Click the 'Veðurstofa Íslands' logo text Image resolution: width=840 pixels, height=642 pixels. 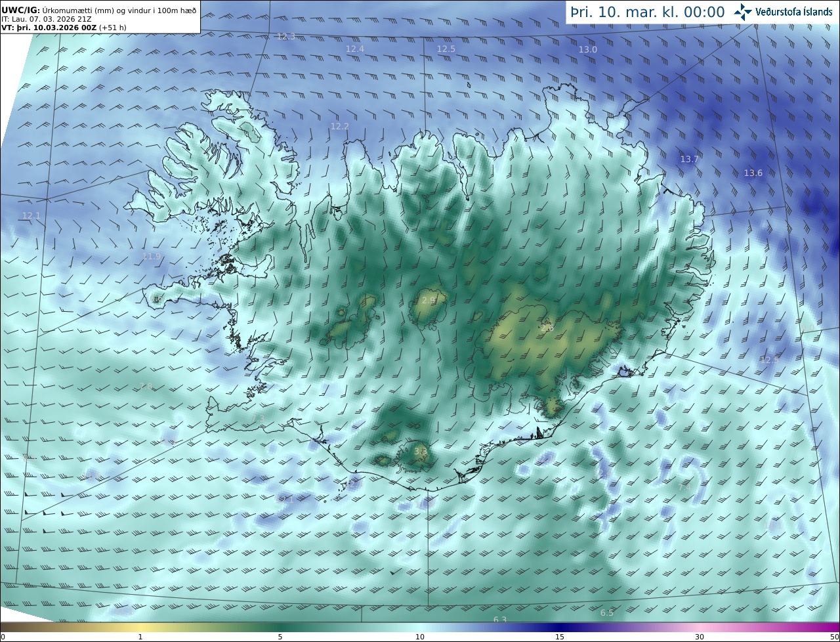(x=794, y=12)
